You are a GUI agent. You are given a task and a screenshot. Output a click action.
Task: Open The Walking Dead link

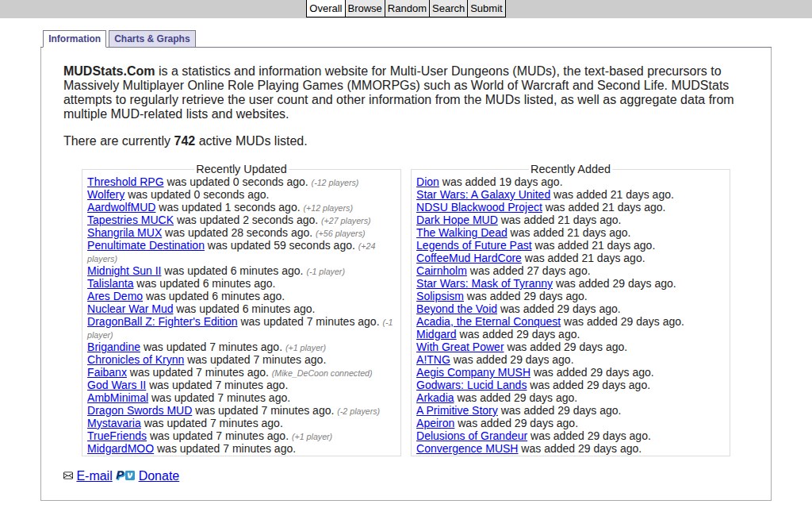pyautogui.click(x=462, y=233)
